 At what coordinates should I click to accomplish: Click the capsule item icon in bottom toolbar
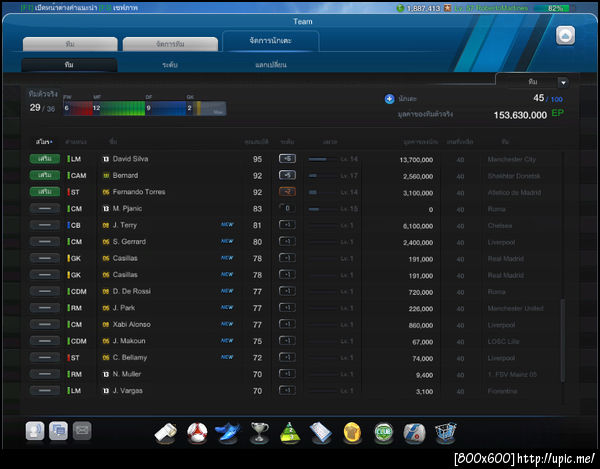(414, 433)
